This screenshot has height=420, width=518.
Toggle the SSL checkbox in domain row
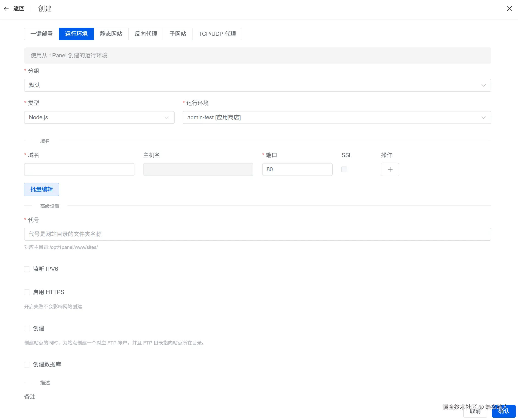click(x=344, y=169)
